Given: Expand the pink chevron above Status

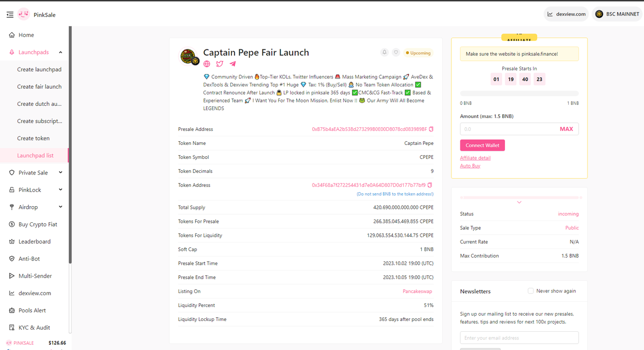Looking at the screenshot, I should [519, 202].
